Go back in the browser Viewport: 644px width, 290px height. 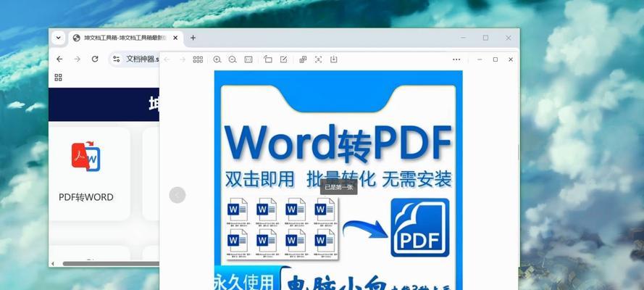tap(59, 59)
